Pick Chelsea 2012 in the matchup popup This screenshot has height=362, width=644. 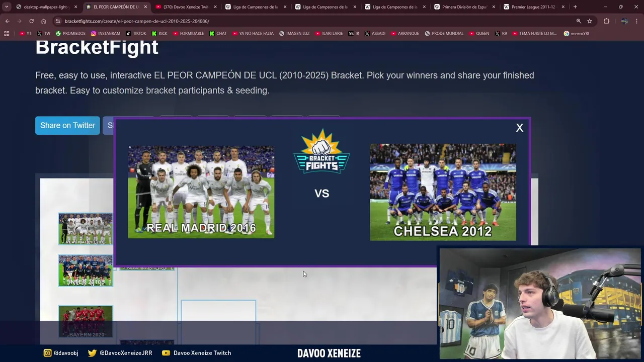[443, 192]
